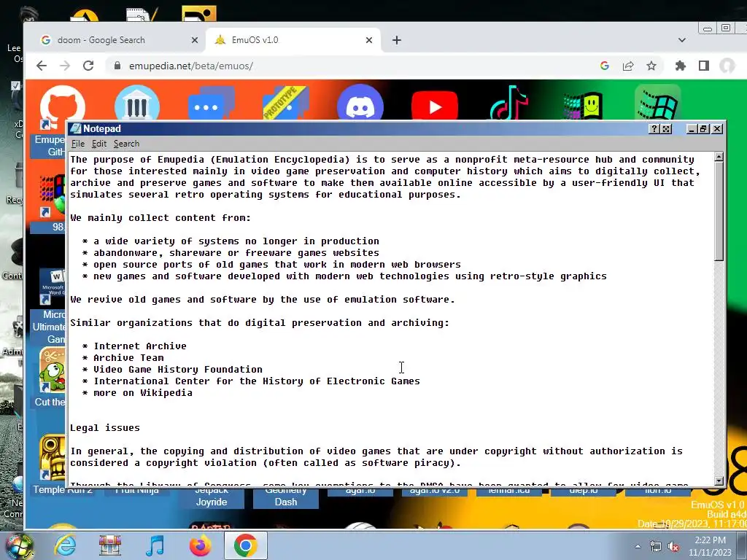Share this page using share icon
747x560 pixels.
coord(628,66)
